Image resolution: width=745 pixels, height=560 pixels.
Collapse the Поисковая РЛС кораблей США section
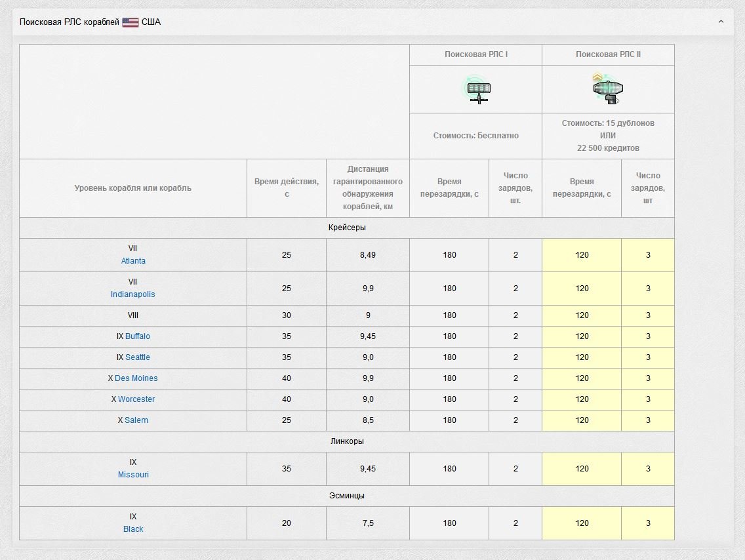point(721,22)
